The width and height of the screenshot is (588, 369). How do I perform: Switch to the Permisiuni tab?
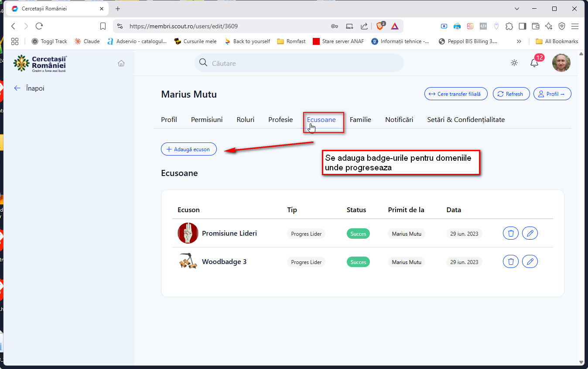pyautogui.click(x=207, y=119)
